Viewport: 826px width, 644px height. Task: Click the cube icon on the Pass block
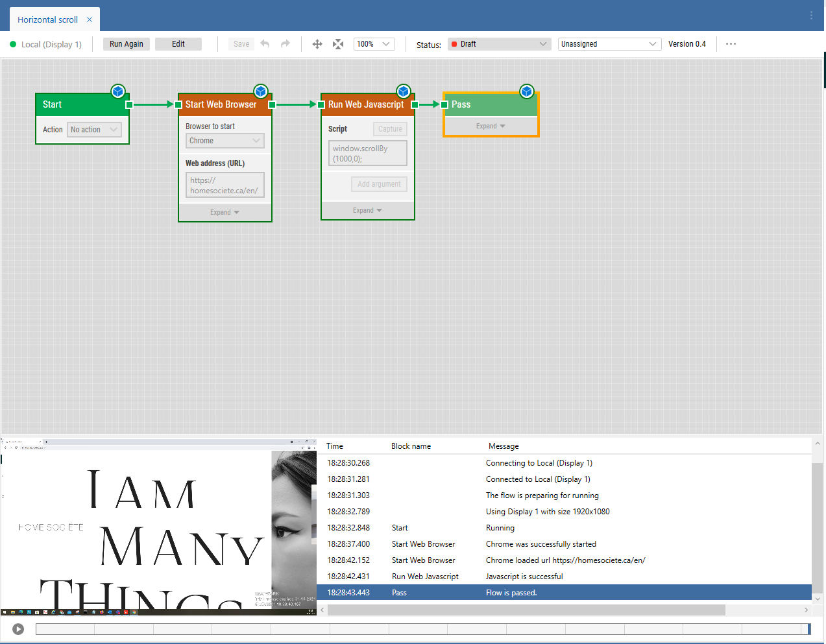[x=527, y=91]
